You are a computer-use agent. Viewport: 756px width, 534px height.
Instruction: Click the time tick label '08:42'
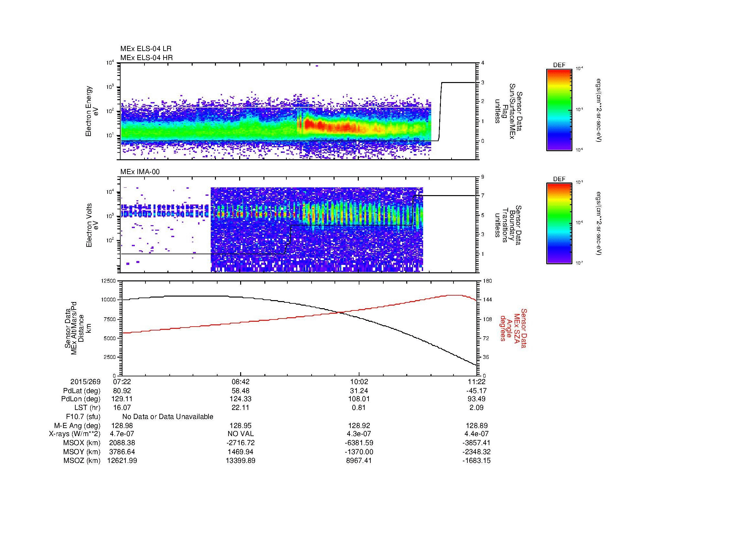coord(241,382)
